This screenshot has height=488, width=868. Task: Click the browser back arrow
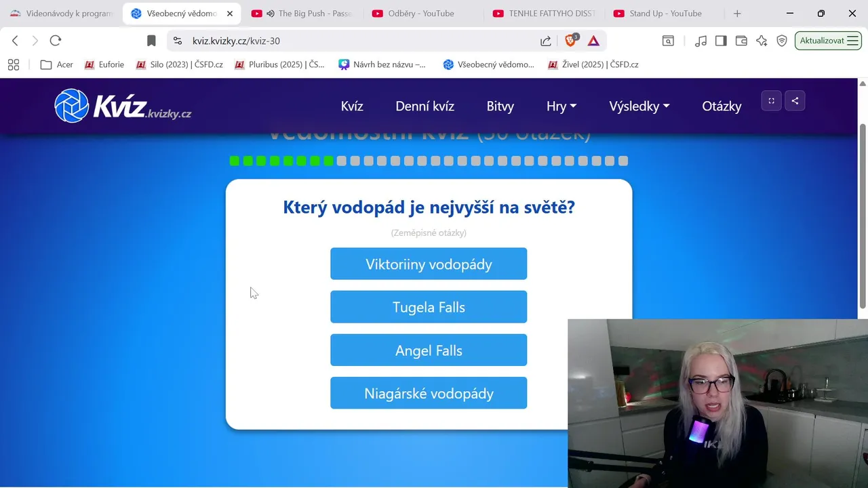15,41
